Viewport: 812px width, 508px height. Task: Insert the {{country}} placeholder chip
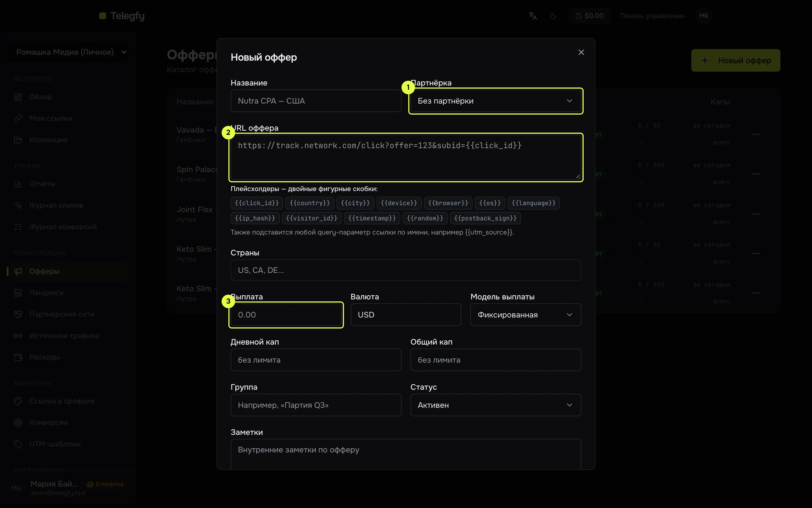point(310,203)
